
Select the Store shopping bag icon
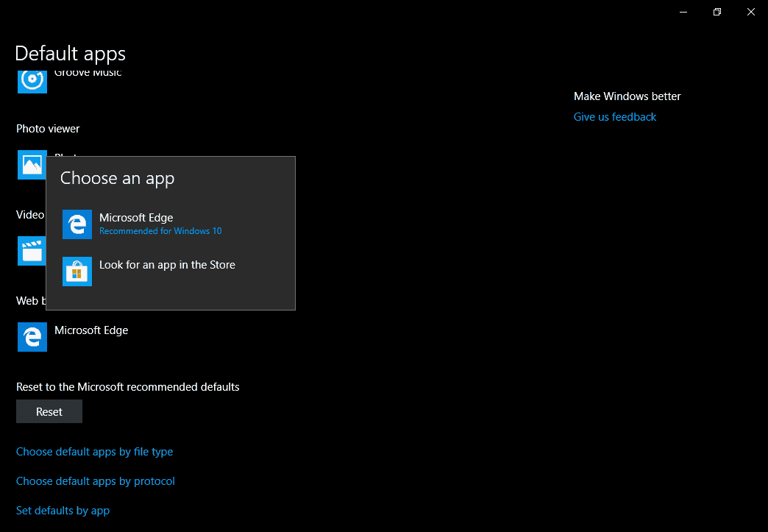[x=77, y=272]
